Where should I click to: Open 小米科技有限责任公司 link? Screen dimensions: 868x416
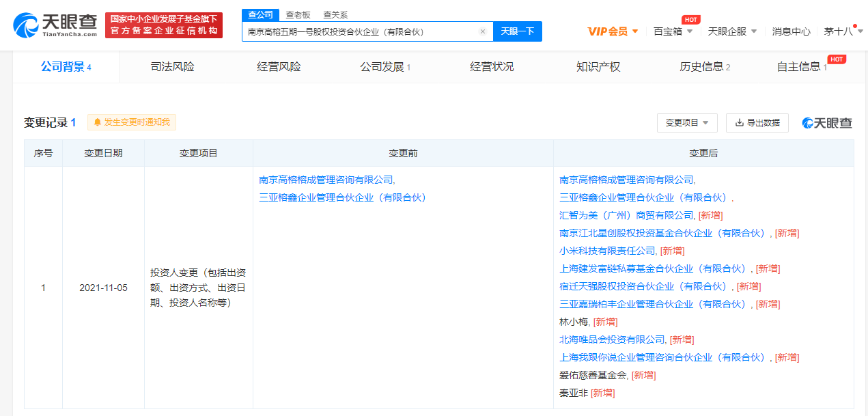click(607, 251)
